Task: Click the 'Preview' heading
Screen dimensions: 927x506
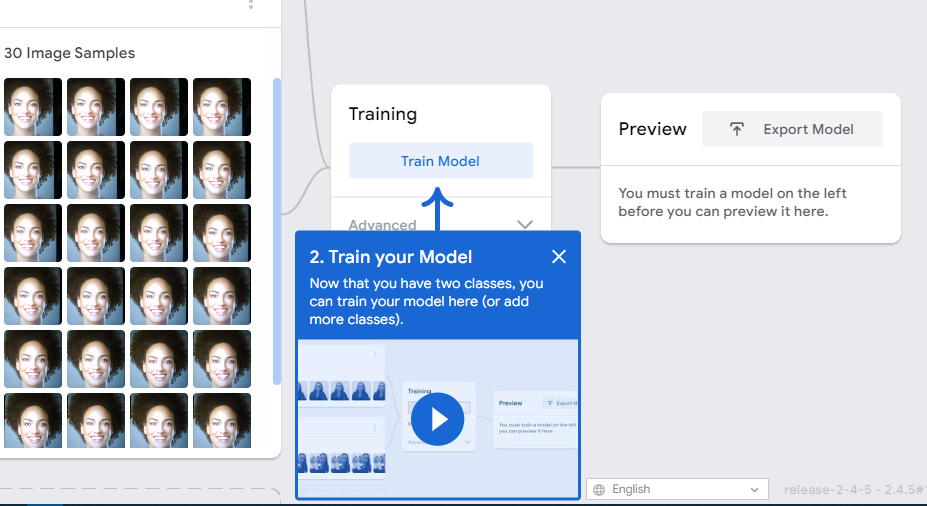Action: tap(653, 129)
